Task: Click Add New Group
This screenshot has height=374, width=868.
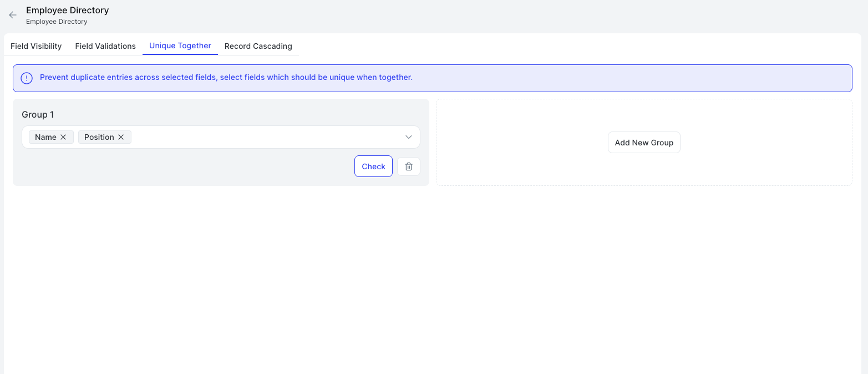Action: pos(644,142)
